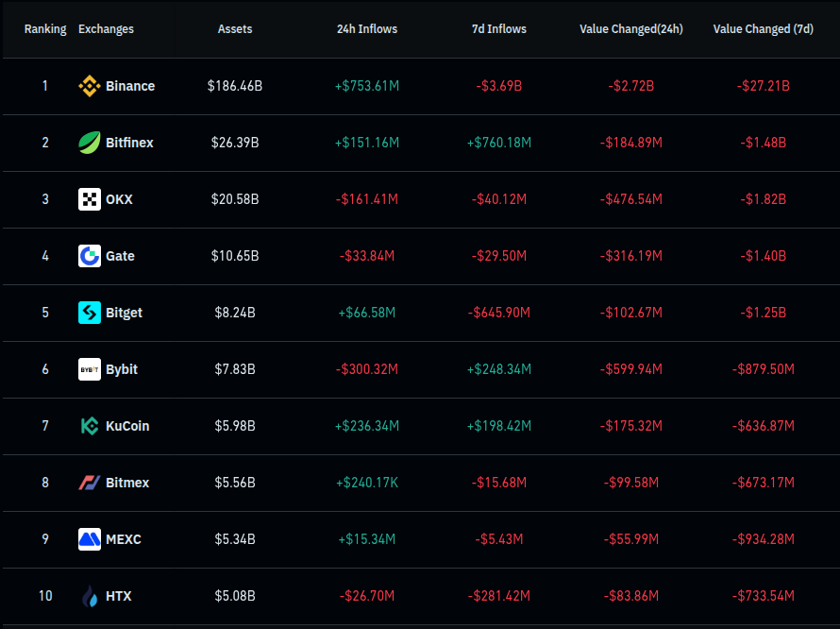Select Bybit 7d value change -$879.50M
This screenshot has height=629, width=840.
tap(763, 369)
